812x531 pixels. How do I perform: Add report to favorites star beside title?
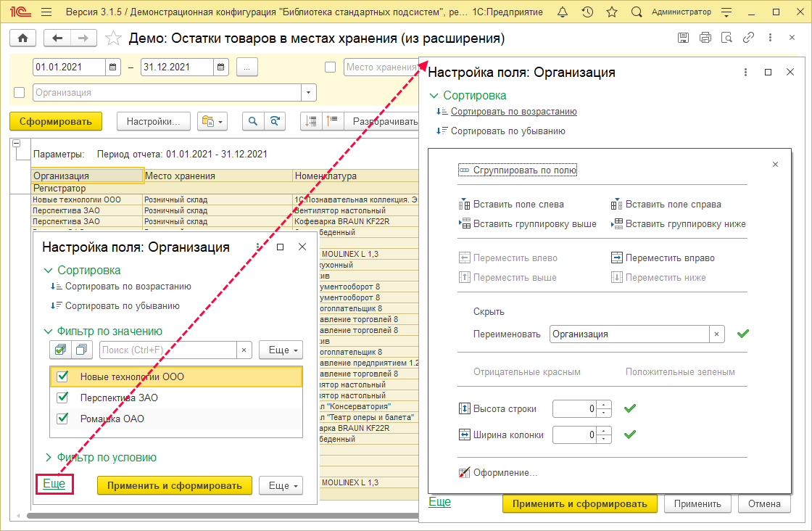(113, 38)
